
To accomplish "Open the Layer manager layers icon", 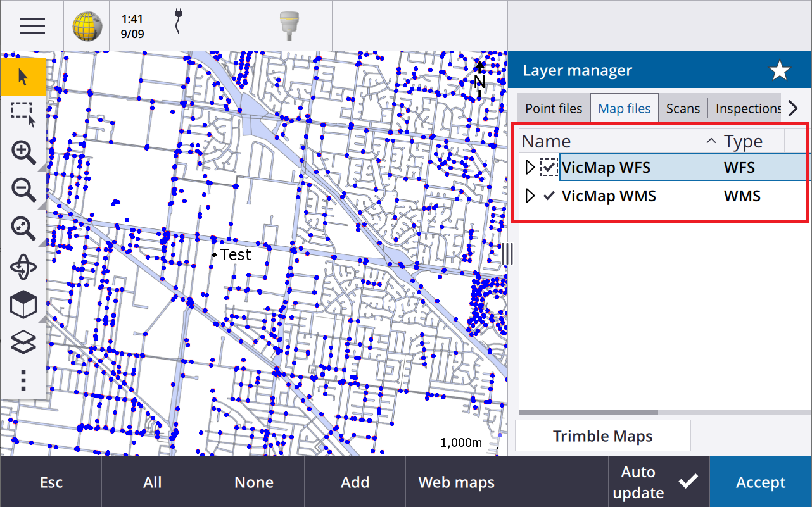I will 23,343.
